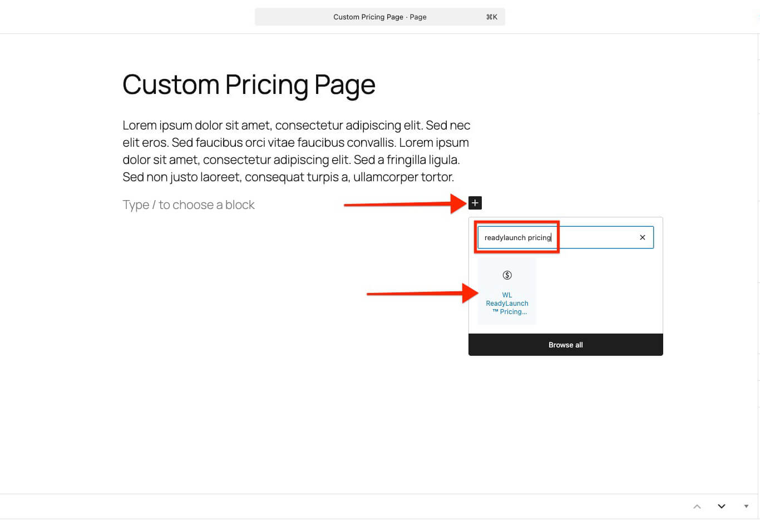Open the 'Custom Pricing Page · Page' document bar

click(379, 17)
